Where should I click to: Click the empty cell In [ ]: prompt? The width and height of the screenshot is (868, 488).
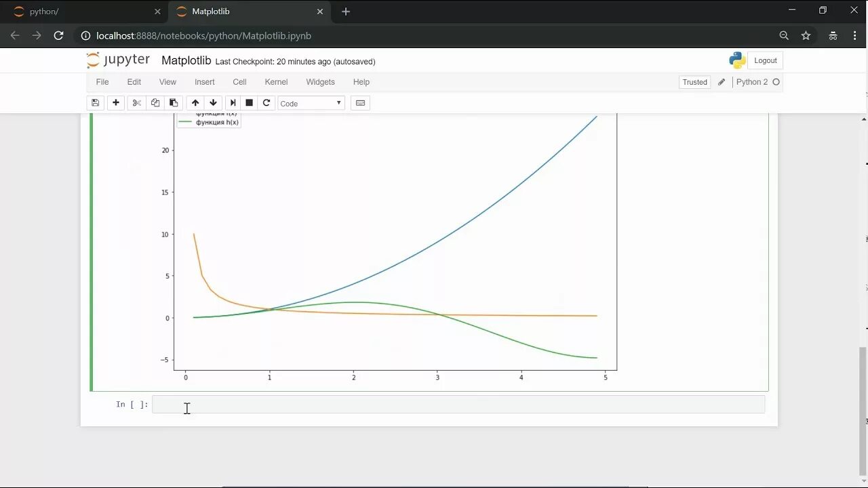(132, 405)
